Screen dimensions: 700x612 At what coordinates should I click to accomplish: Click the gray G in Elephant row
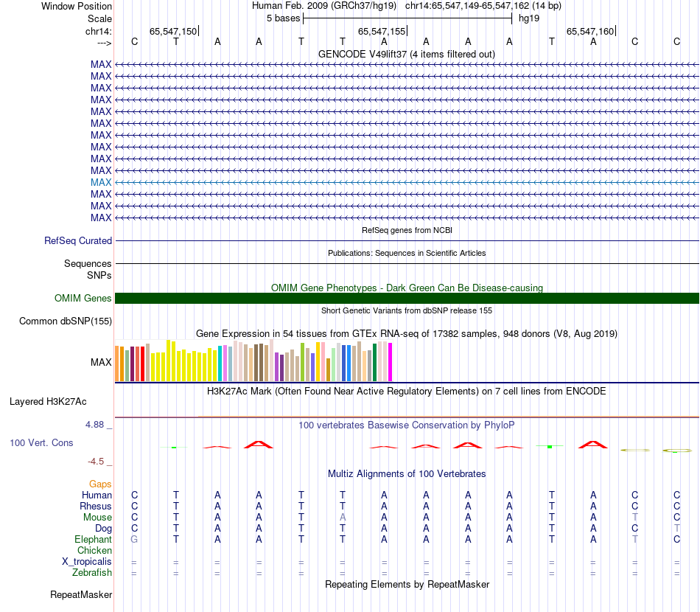point(134,539)
